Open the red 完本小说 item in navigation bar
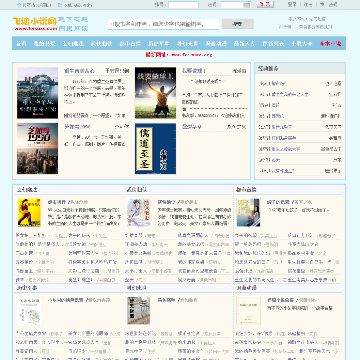This screenshot has height=360, width=360. point(331,43)
